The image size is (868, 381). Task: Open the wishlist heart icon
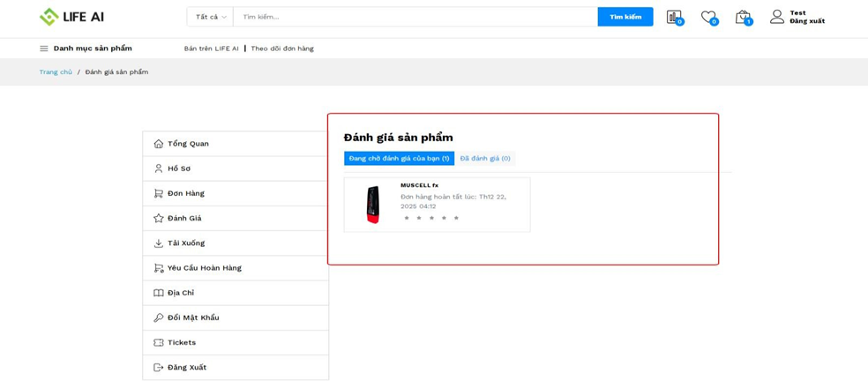707,17
